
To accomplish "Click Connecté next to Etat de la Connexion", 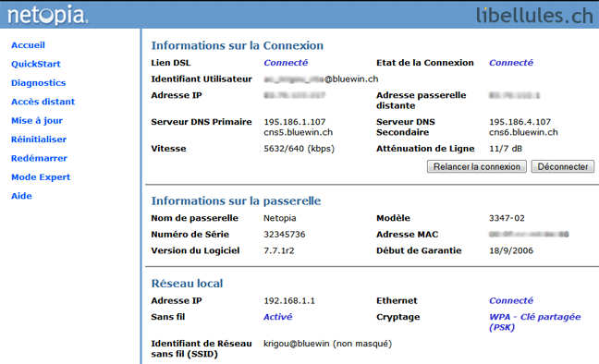I will [x=511, y=63].
